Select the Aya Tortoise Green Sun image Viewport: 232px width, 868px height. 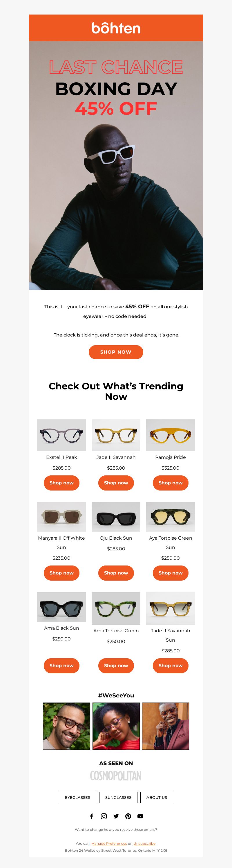(171, 517)
